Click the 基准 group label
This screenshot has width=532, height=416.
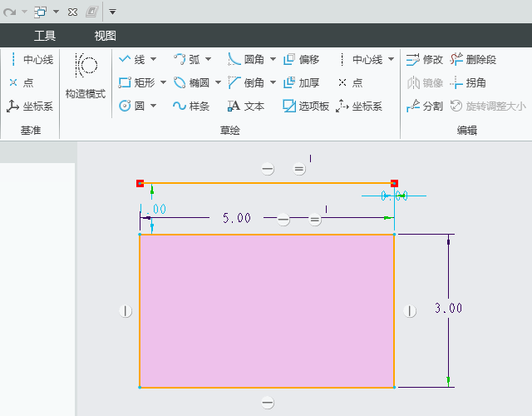coord(31,130)
